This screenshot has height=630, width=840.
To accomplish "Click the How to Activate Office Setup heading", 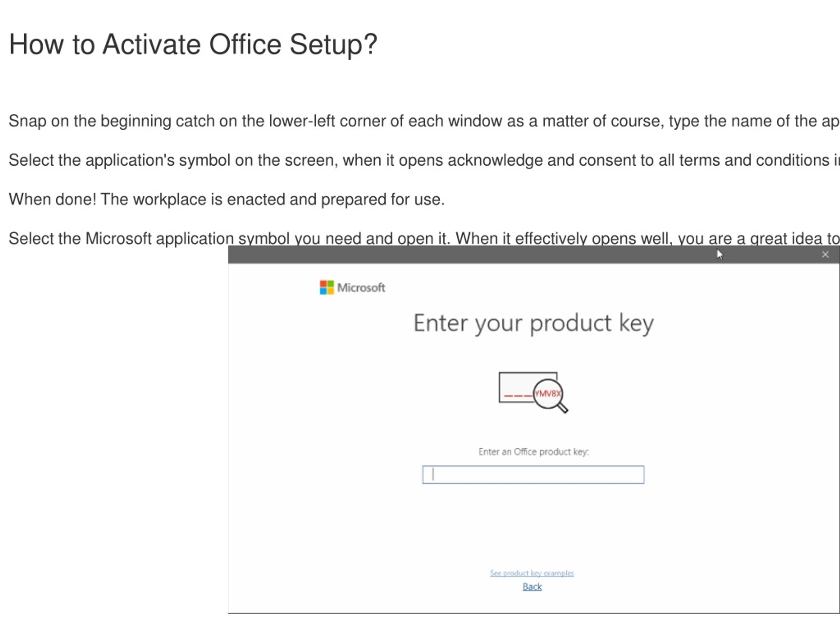I will 193,45.
